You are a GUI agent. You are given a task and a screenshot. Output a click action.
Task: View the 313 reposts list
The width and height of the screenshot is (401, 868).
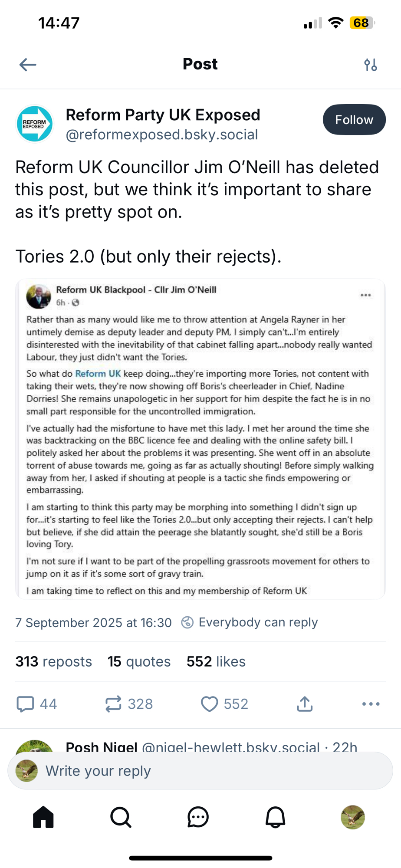[x=53, y=661]
